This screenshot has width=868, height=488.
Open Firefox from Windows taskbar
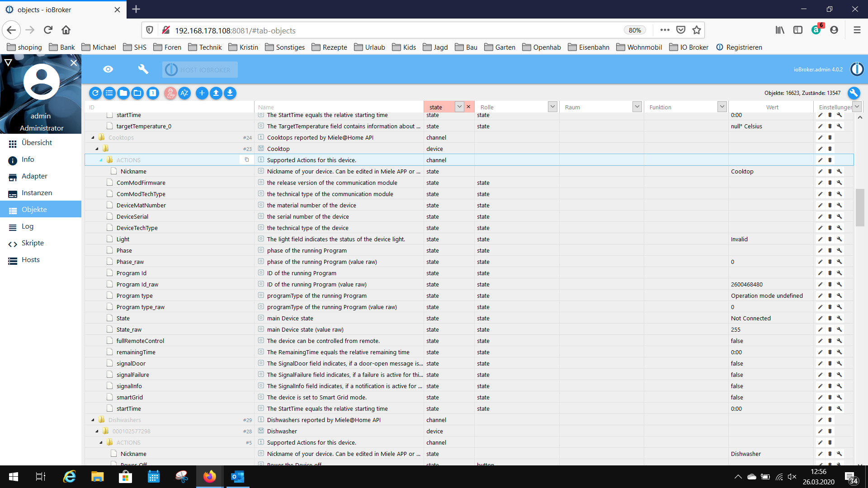coord(210,477)
